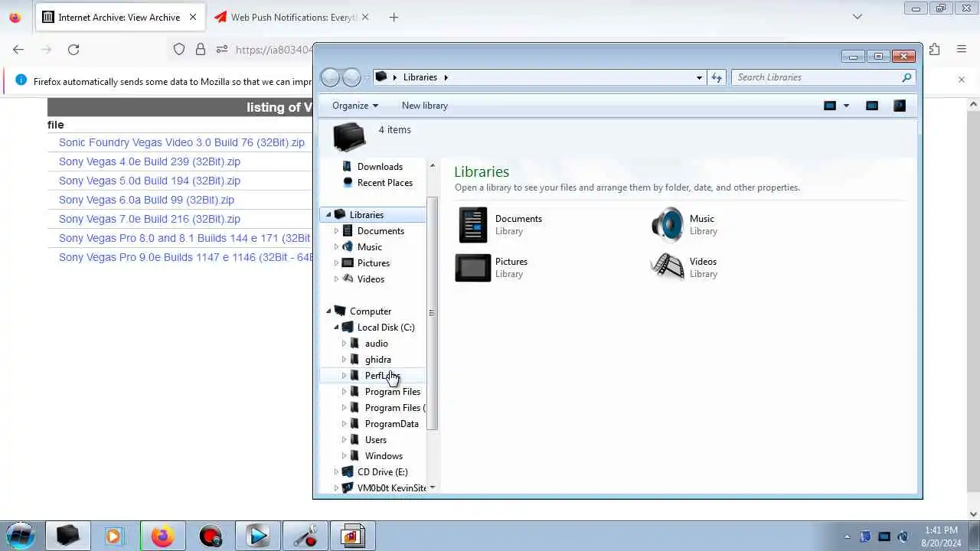The image size is (980, 551).
Task: Open Sony Vegas 6.0a Build 99 link
Action: point(146,200)
